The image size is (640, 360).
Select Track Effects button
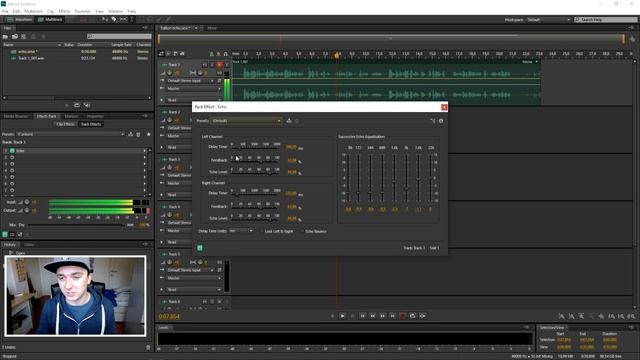91,124
